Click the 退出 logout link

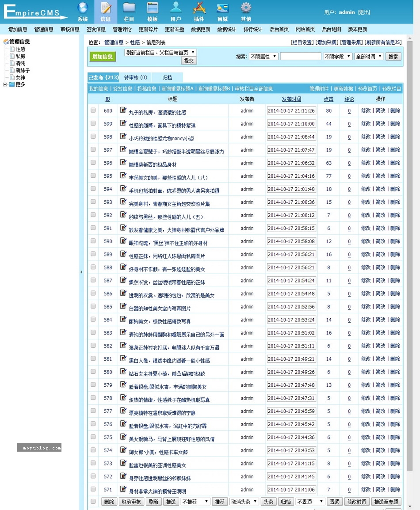tap(364, 12)
